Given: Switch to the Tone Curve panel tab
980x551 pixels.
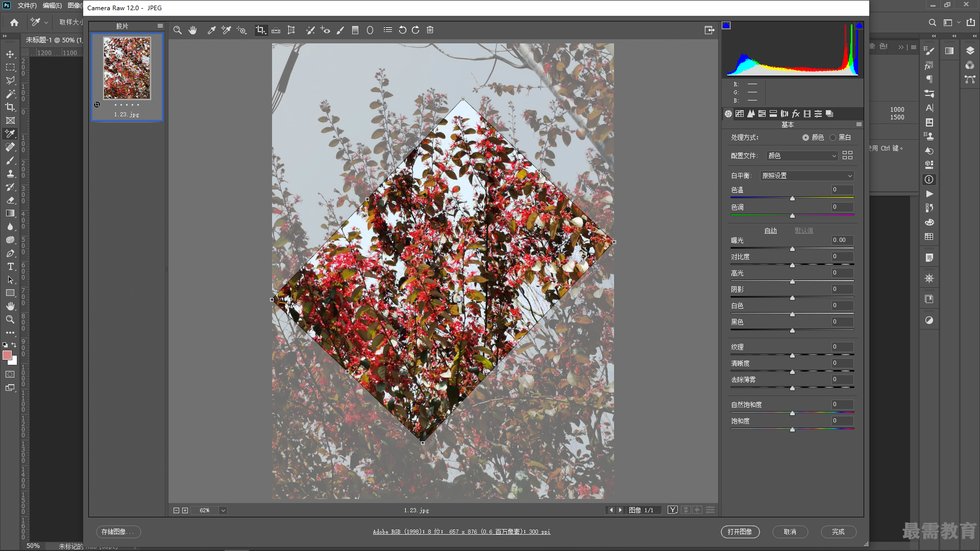Looking at the screenshot, I should [740, 114].
